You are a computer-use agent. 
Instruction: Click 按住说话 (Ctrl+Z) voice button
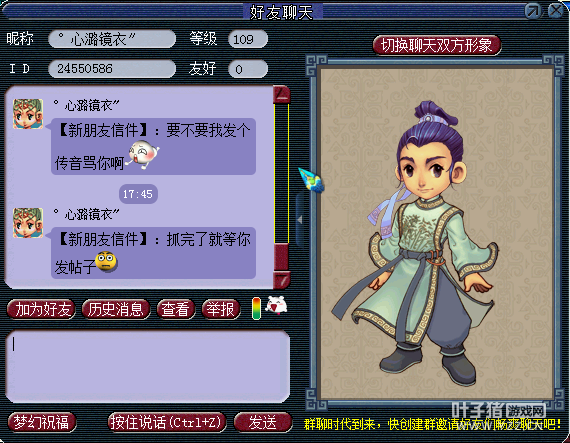click(x=167, y=422)
